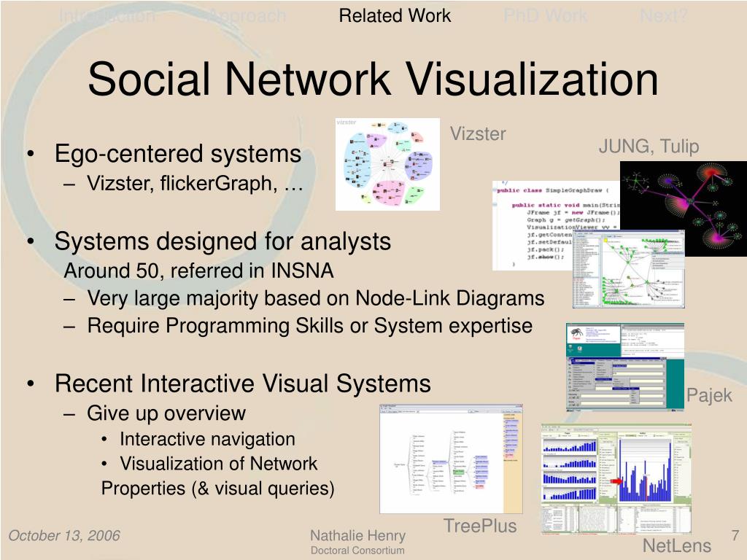
Task: Click the slide number 7
Action: click(735, 535)
